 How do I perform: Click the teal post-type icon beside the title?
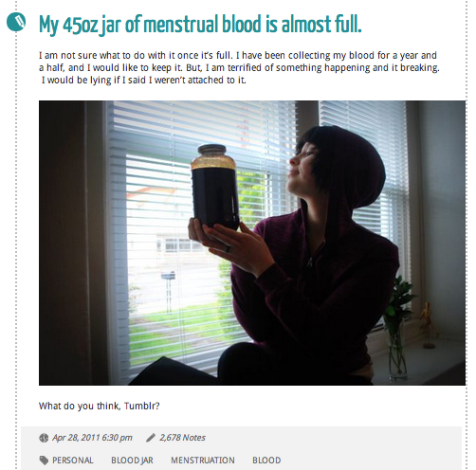pyautogui.click(x=16, y=22)
